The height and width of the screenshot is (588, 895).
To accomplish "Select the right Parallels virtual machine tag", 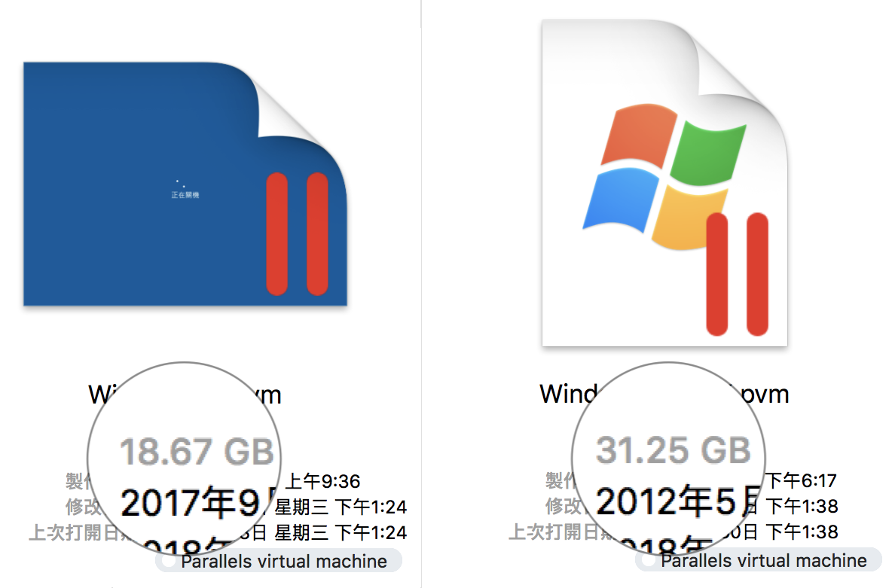I will 759,561.
